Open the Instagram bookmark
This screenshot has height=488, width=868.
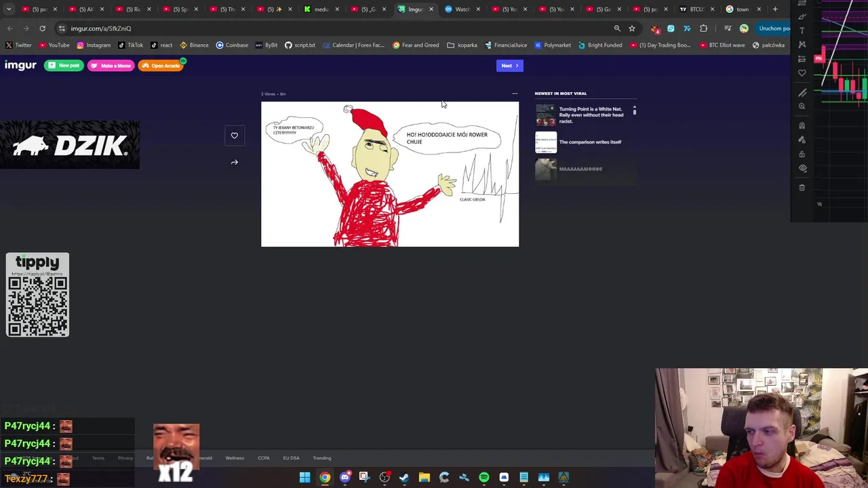pos(93,45)
